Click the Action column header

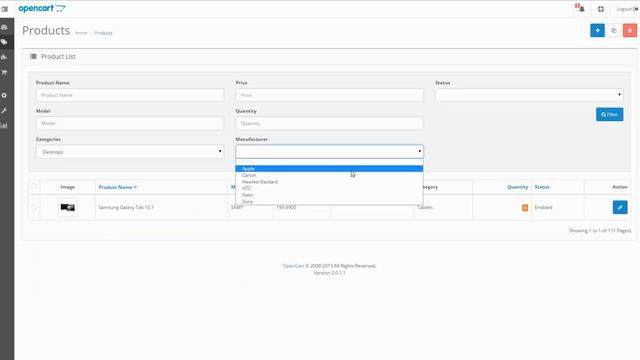(x=620, y=187)
